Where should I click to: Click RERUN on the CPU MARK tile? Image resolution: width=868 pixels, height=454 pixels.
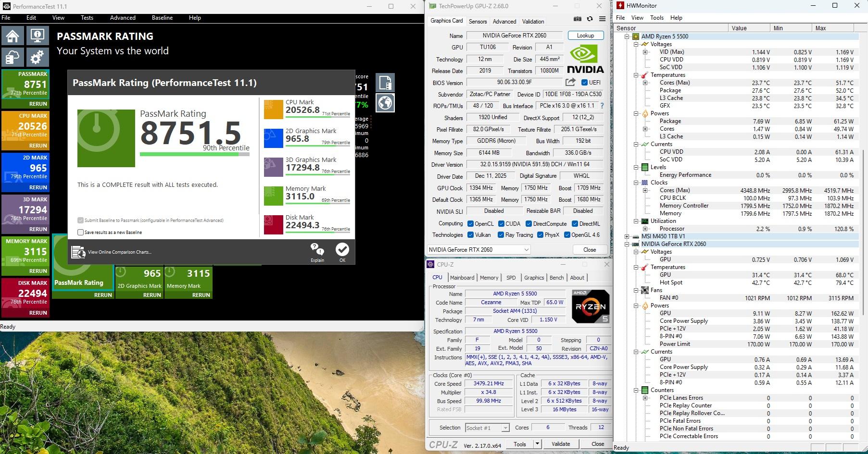click(x=38, y=146)
